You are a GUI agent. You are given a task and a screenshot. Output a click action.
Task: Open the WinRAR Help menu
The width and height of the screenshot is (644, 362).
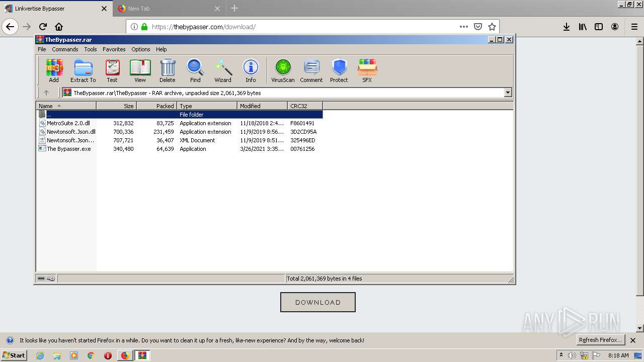(x=161, y=49)
